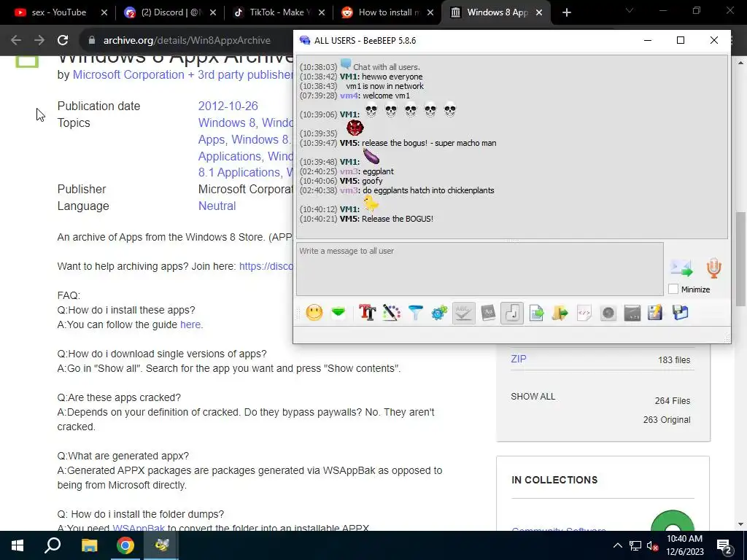Click the send file document icon
The height and width of the screenshot is (560, 747).
(536, 313)
